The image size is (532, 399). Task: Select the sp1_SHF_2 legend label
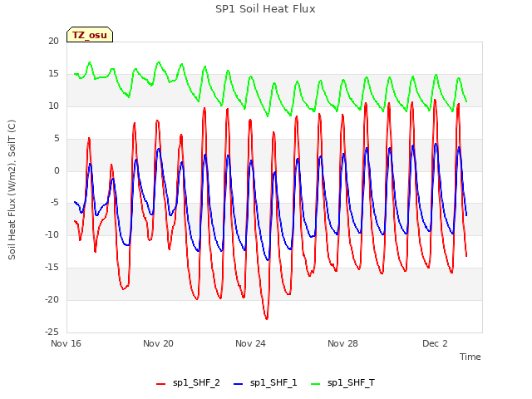pos(196,382)
